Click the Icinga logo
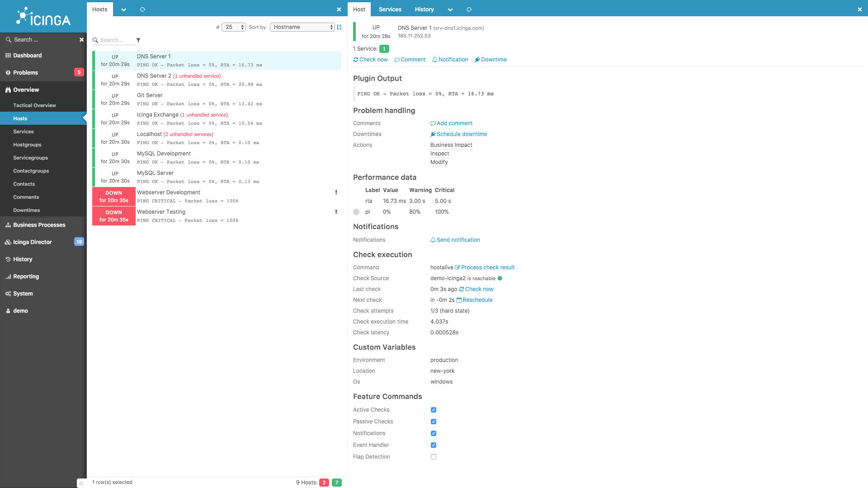 43,17
